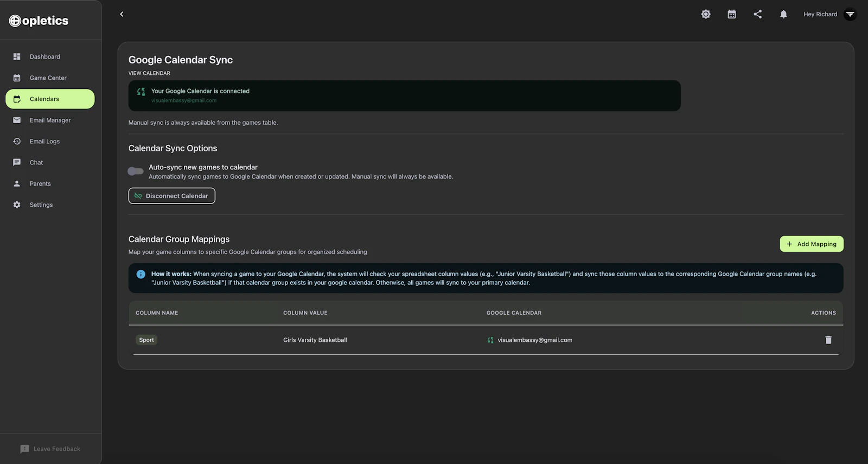Collapse sidebar with back chevron

(122, 14)
